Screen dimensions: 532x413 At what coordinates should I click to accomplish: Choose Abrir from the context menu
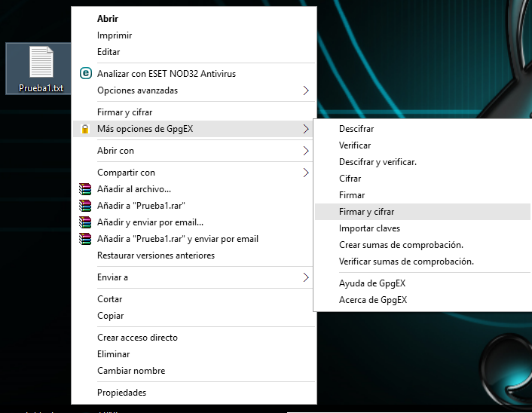coord(194,19)
